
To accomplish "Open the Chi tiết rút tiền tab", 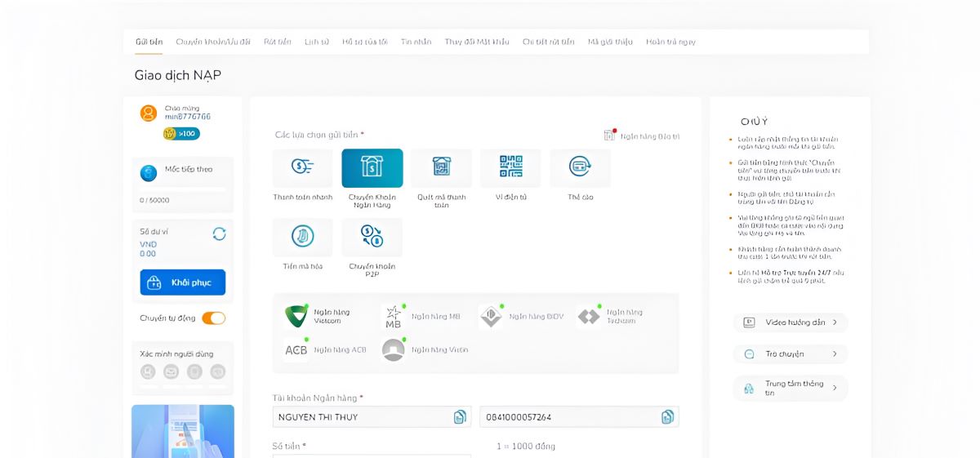I will point(549,42).
